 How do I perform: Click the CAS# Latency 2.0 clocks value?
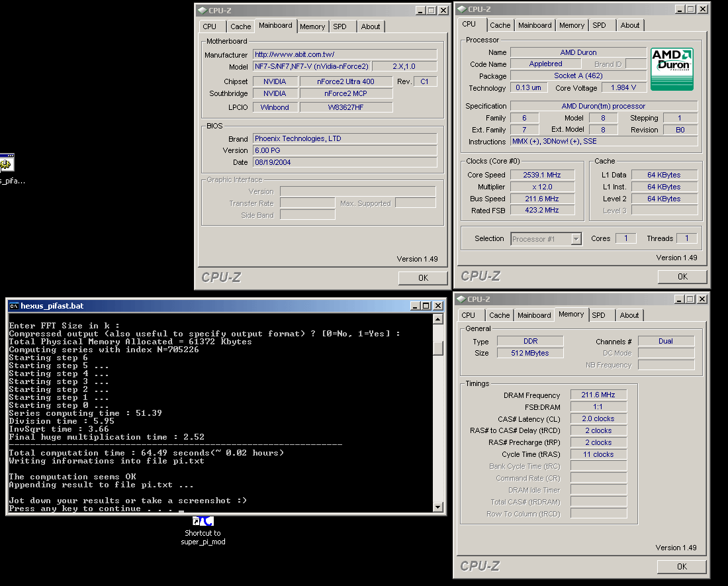point(598,419)
